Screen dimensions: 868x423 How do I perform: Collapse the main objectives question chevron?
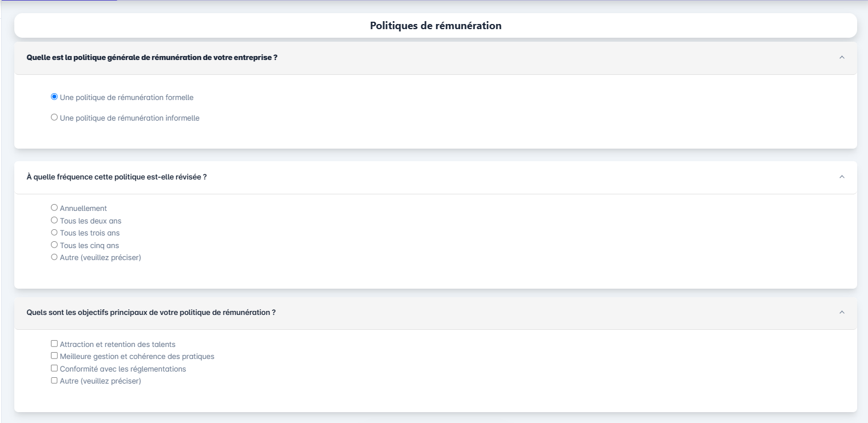pos(841,312)
